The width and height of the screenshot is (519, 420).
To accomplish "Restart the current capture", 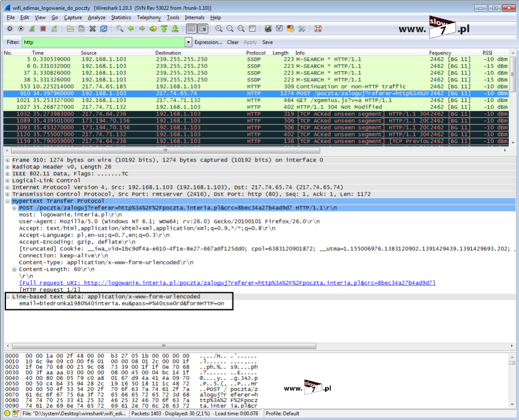I will click(x=54, y=29).
